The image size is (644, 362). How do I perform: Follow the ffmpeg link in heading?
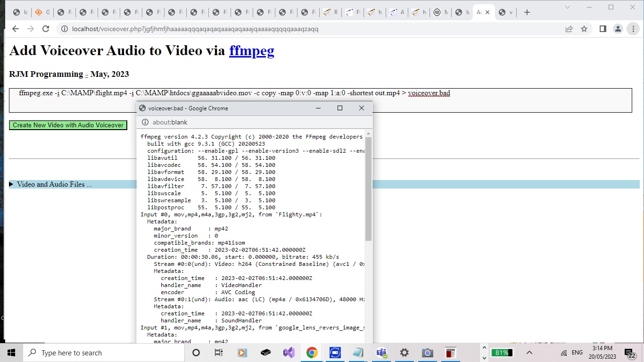coord(252,50)
